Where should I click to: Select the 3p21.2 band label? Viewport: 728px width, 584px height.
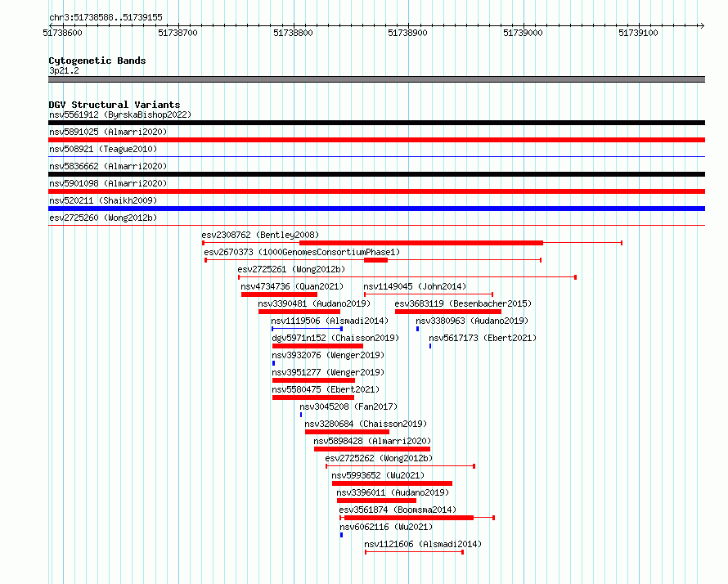[x=64, y=70]
